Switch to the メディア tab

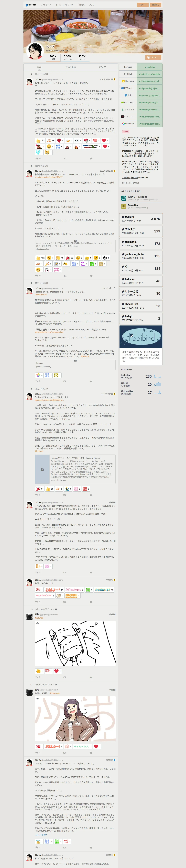[x=102, y=67]
